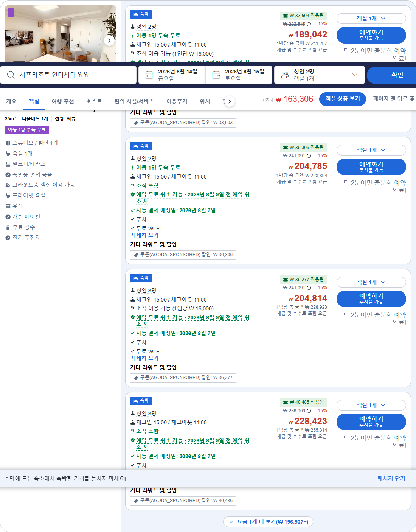The height and width of the screenshot is (532, 416).
Task: Click the check-out calendar icon
Action: pos(216,75)
